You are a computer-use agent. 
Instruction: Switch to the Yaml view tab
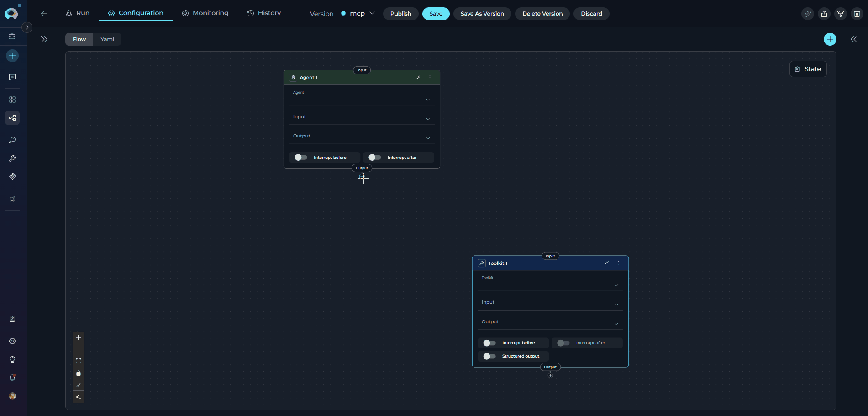[107, 39]
